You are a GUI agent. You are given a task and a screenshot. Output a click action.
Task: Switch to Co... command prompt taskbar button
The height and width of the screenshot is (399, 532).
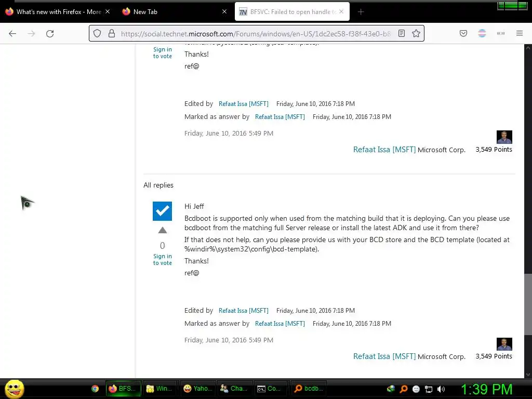point(271,389)
